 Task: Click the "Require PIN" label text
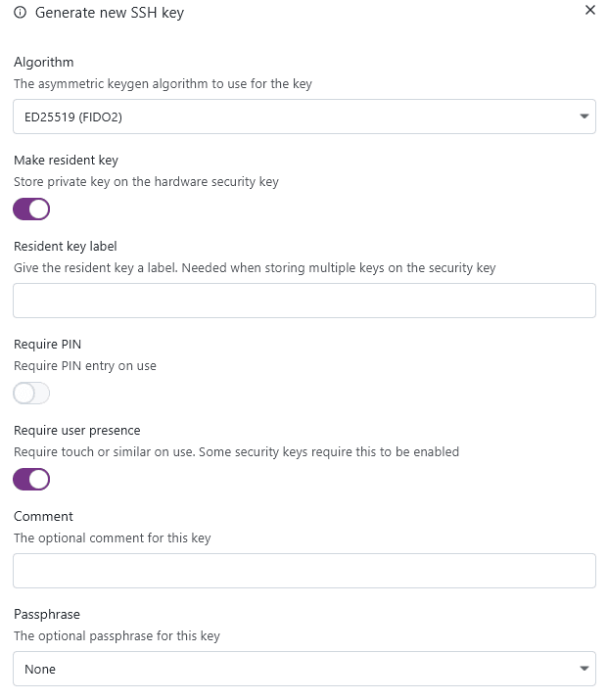click(48, 344)
